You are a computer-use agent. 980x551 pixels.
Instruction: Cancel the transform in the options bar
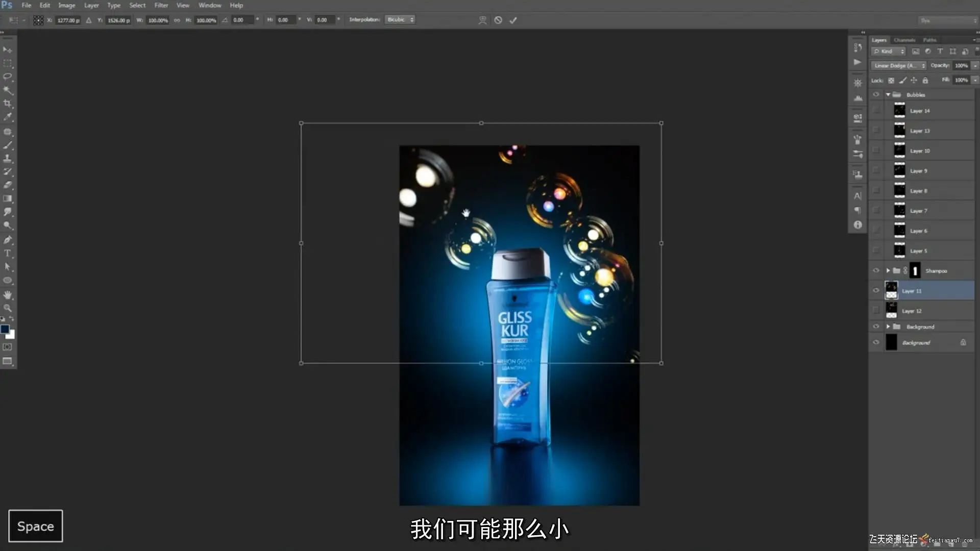pyautogui.click(x=498, y=20)
